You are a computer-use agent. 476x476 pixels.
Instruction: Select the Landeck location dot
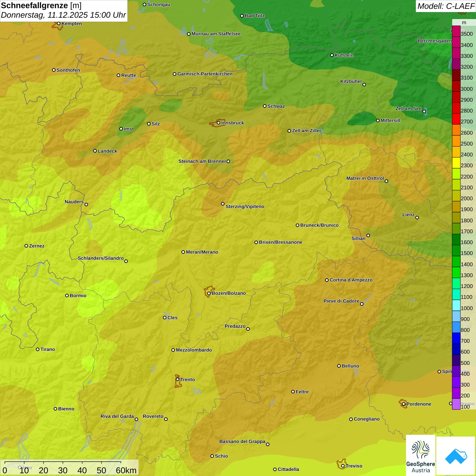point(95,151)
